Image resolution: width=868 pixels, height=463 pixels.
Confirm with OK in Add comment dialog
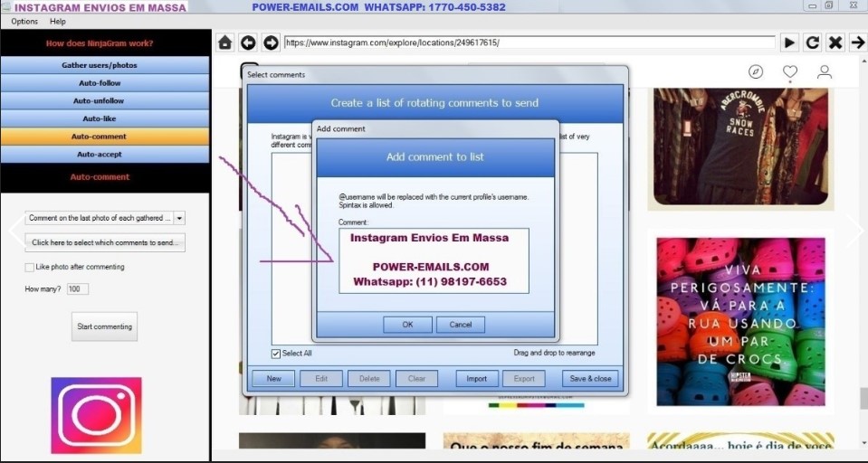tap(407, 325)
